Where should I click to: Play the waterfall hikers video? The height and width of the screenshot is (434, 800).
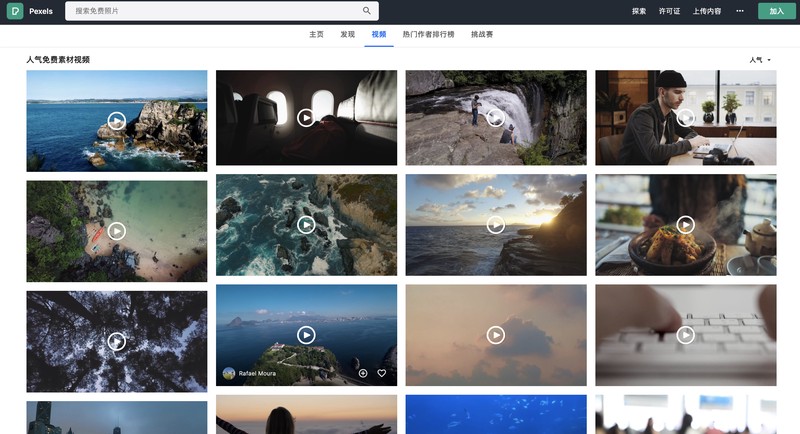496,118
